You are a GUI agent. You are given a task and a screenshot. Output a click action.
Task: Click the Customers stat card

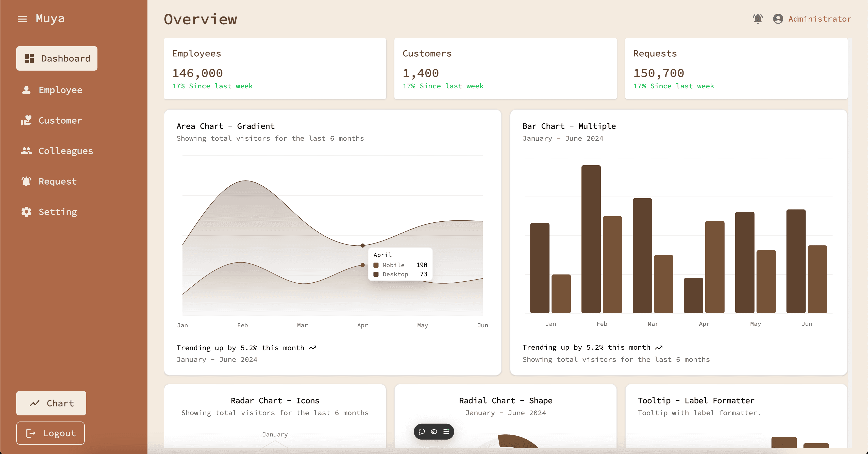pyautogui.click(x=505, y=68)
